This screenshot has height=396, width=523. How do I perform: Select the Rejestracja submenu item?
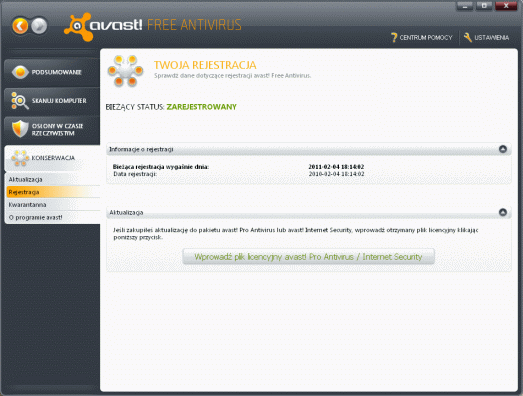53,192
